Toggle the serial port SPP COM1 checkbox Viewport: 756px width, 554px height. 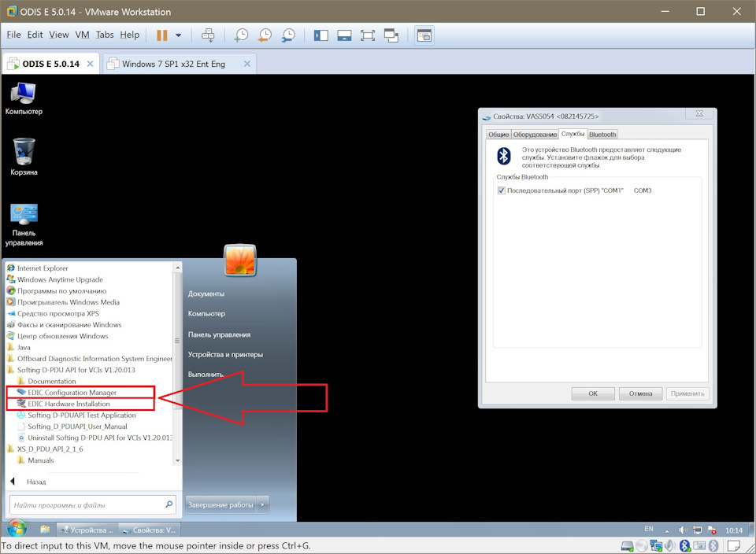tap(502, 190)
